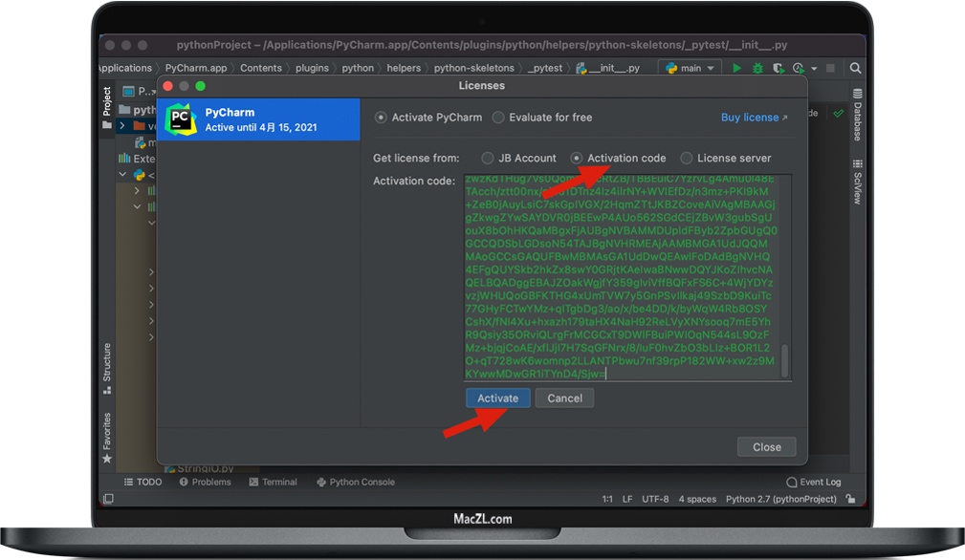Open the Buy license link
This screenshot has width=965, height=560.
tap(754, 118)
